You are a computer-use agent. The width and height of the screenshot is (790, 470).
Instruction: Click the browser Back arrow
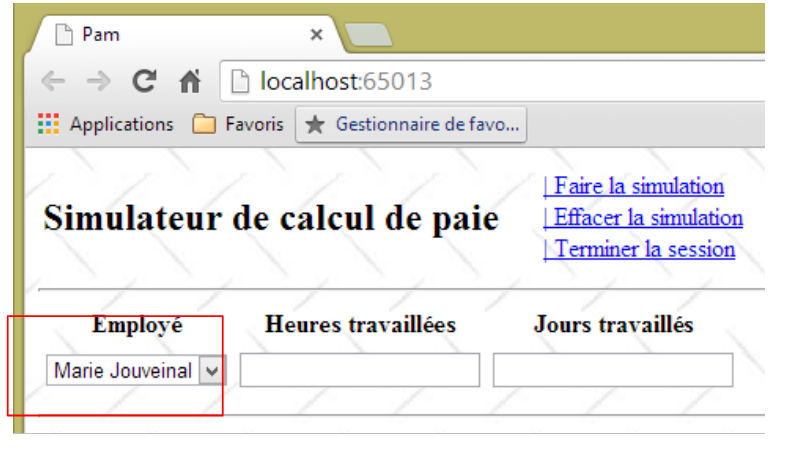tap(53, 82)
